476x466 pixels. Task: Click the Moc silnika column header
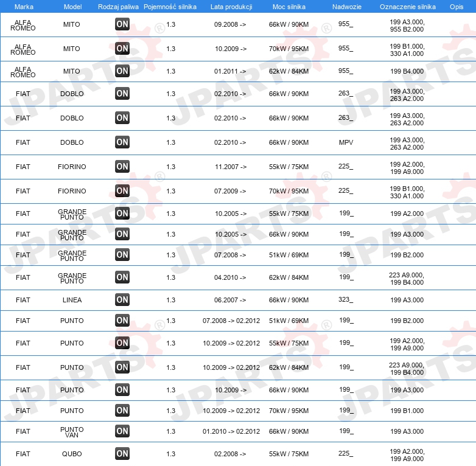[x=289, y=7]
